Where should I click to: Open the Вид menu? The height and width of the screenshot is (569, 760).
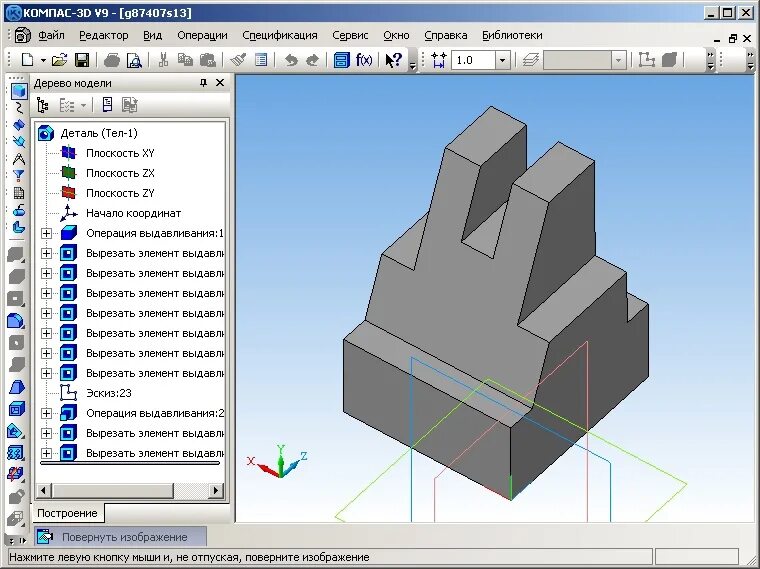tap(153, 35)
